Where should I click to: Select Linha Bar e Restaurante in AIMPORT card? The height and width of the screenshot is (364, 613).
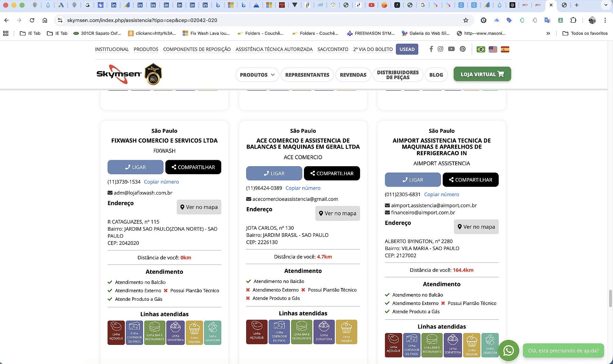432,345
